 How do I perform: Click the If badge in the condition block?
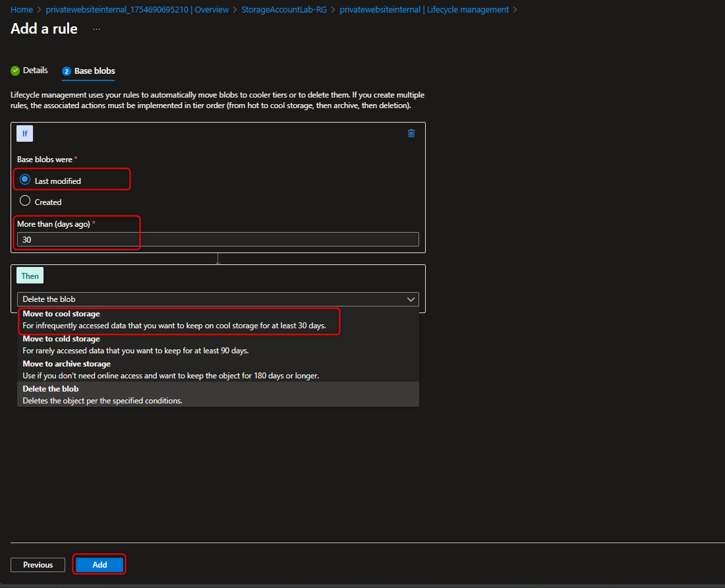tap(24, 133)
